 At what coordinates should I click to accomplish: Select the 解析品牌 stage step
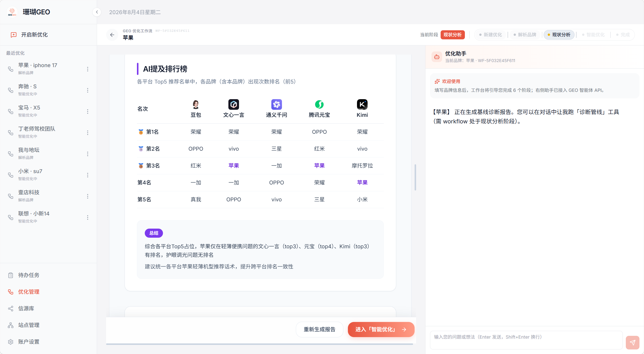point(525,35)
